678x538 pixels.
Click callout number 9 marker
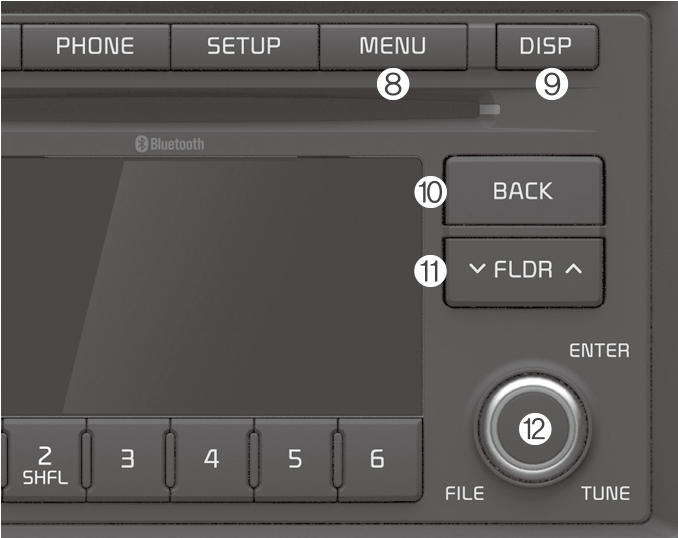[x=551, y=85]
